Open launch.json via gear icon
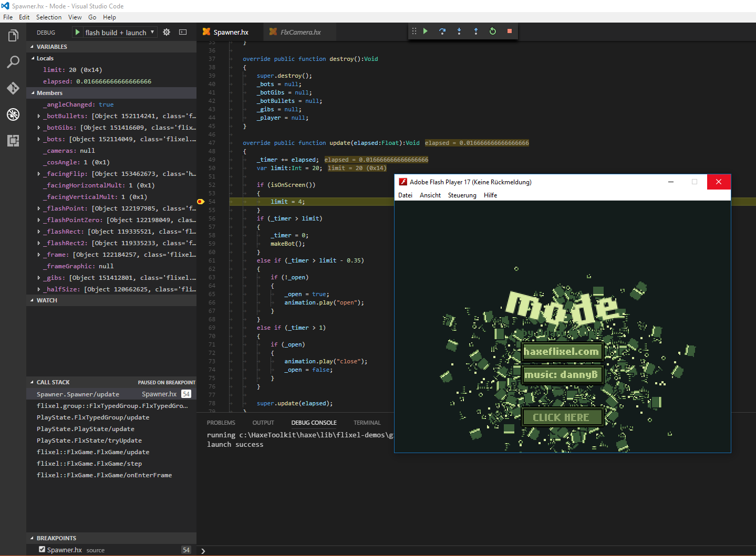 coord(167,33)
